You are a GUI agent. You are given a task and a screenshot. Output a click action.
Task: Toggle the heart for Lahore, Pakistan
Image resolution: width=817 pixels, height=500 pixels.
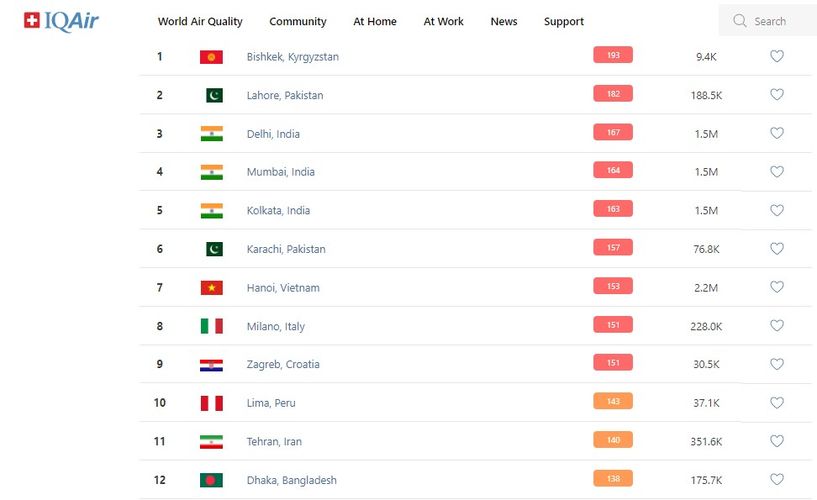[776, 95]
